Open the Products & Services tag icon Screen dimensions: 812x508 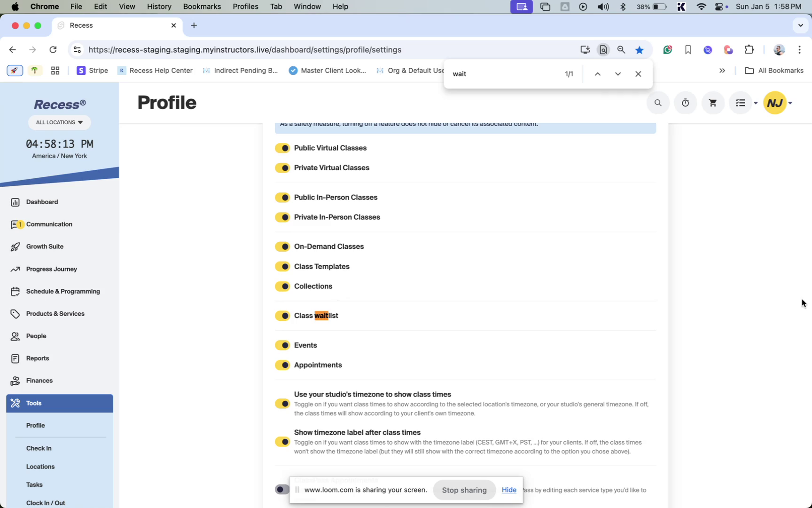click(x=15, y=314)
